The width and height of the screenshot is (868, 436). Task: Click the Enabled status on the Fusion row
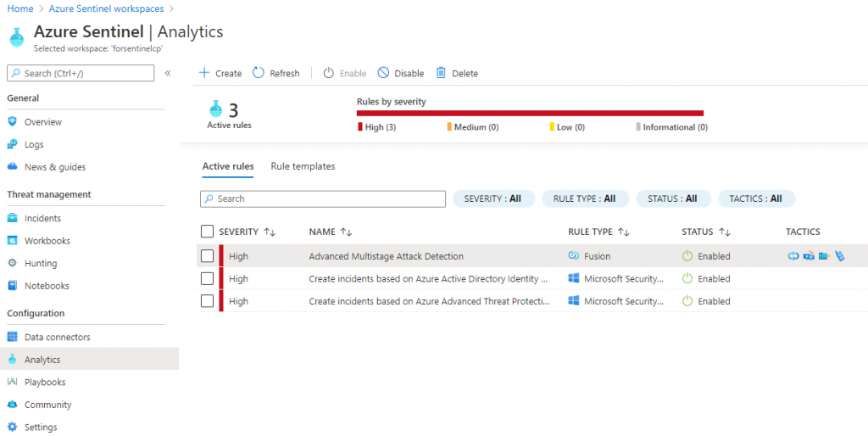714,256
